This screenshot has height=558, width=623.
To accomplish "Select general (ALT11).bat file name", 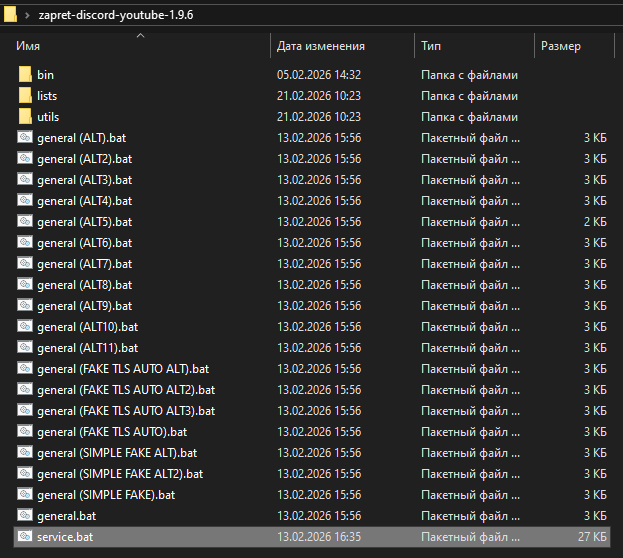I will (x=87, y=348).
